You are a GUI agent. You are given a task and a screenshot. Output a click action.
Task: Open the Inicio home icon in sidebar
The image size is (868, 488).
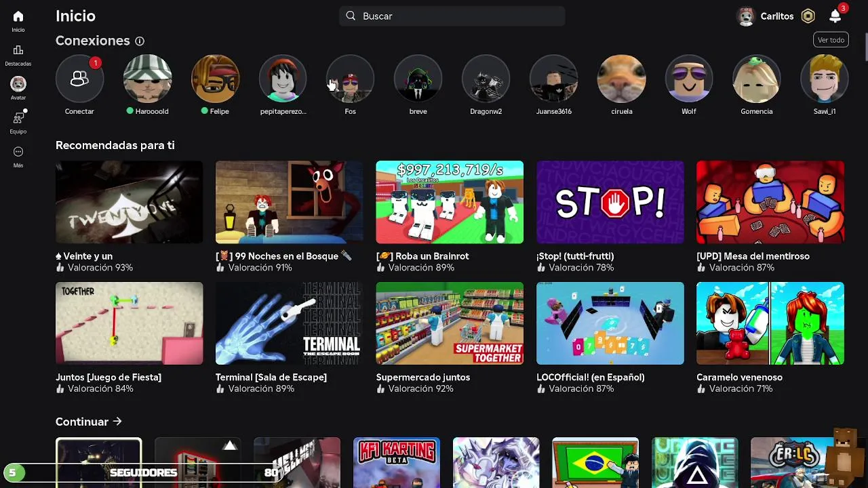18,16
